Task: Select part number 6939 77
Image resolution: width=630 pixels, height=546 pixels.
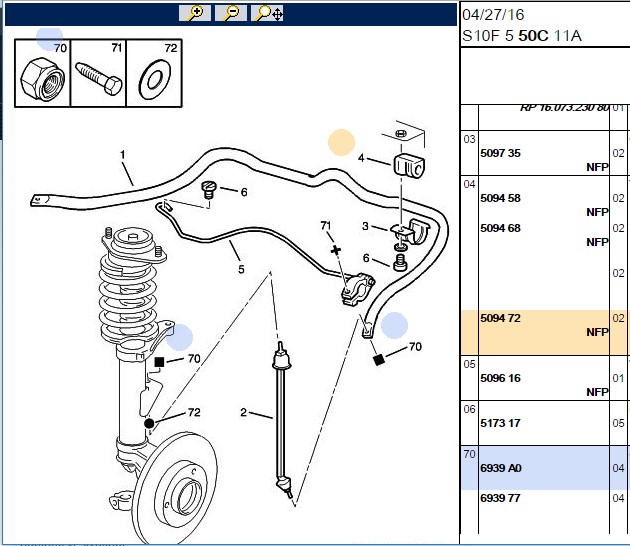Action: [500, 498]
